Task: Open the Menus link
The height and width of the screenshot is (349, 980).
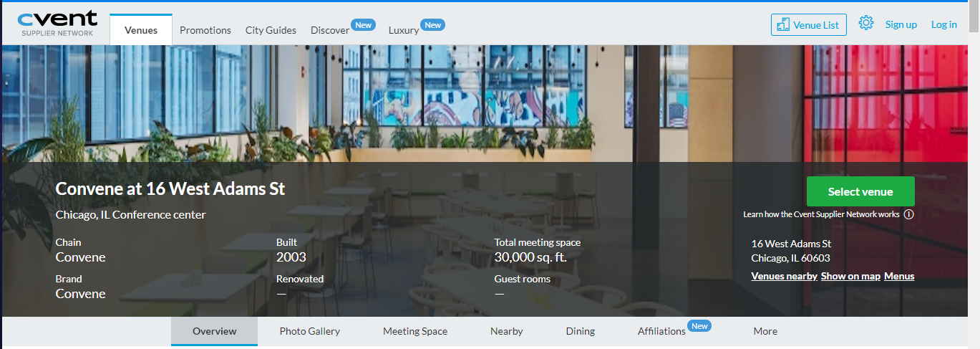Action: coord(899,276)
